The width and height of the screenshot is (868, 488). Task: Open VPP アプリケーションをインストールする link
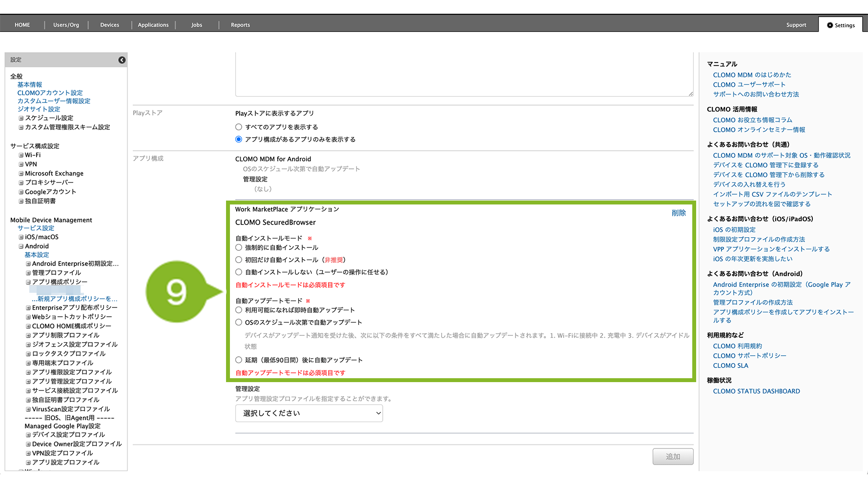click(771, 249)
